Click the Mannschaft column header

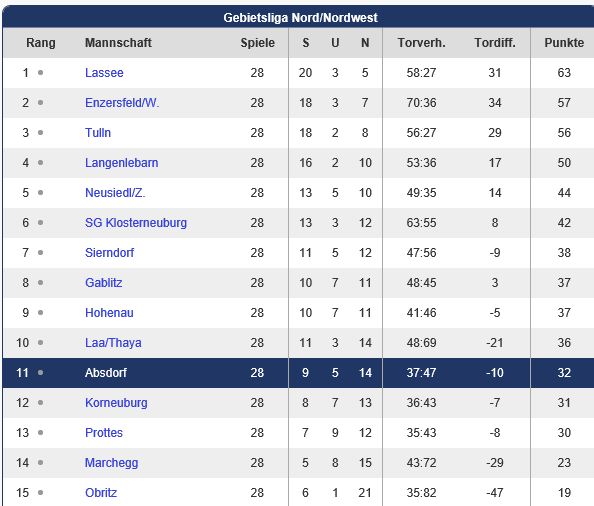pyautogui.click(x=118, y=43)
